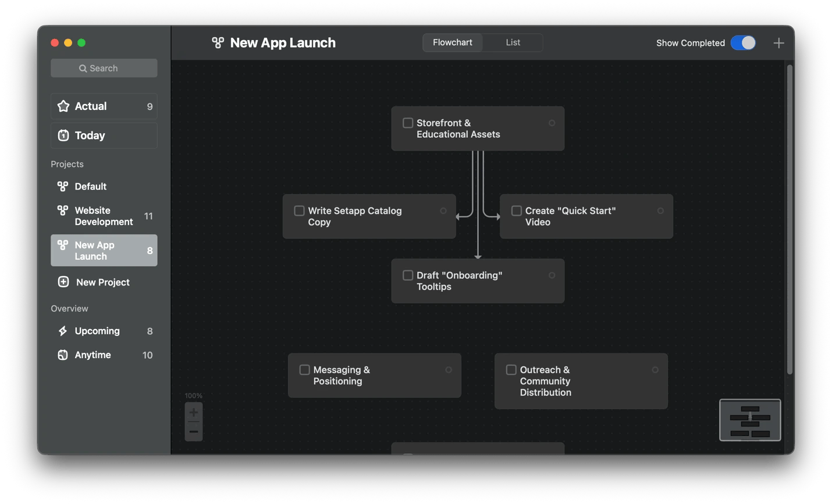
Task: Click the Messaging & Positioning title text
Action: coord(342,376)
